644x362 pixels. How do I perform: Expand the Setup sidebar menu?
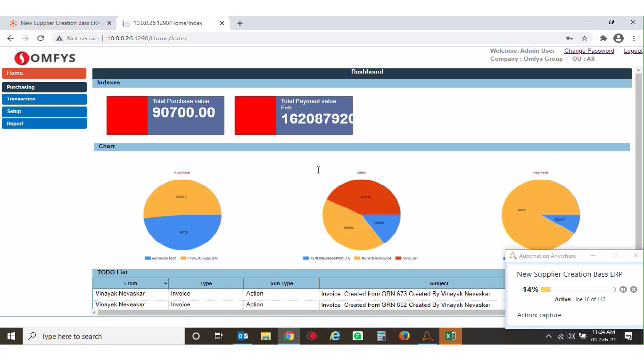(44, 112)
